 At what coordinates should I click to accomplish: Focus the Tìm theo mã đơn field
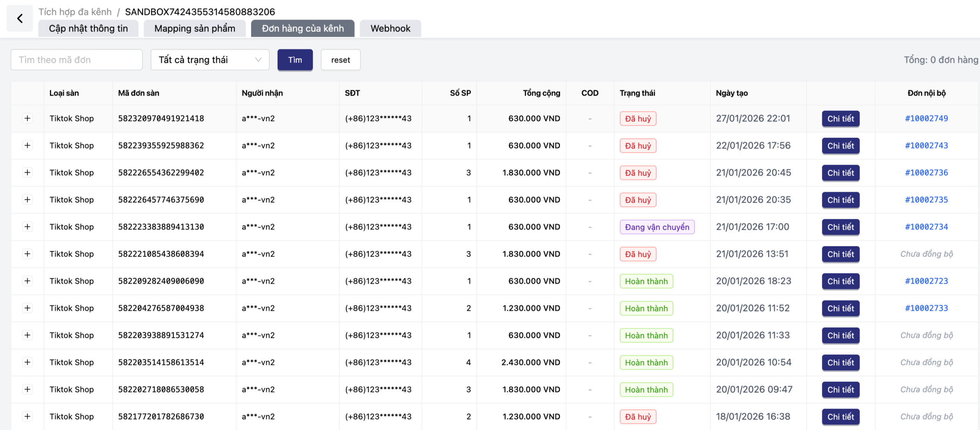77,60
